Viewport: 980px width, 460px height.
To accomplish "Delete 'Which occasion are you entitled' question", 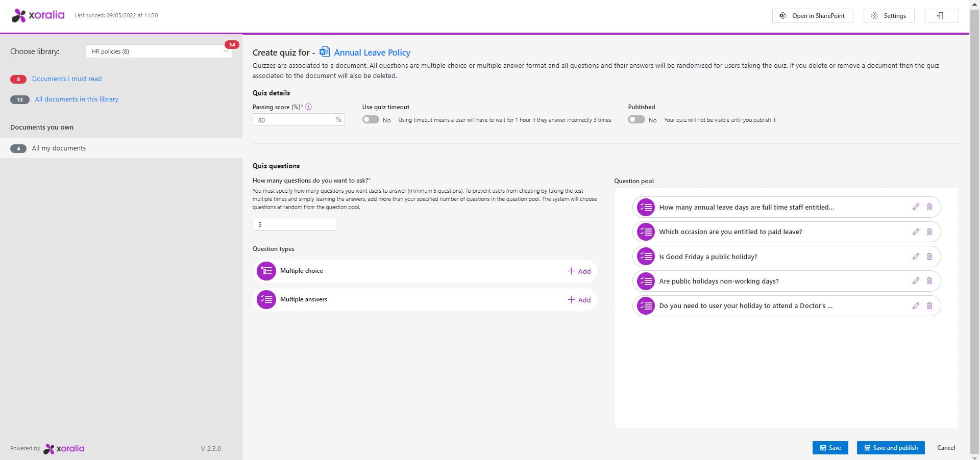I will pos(929,232).
